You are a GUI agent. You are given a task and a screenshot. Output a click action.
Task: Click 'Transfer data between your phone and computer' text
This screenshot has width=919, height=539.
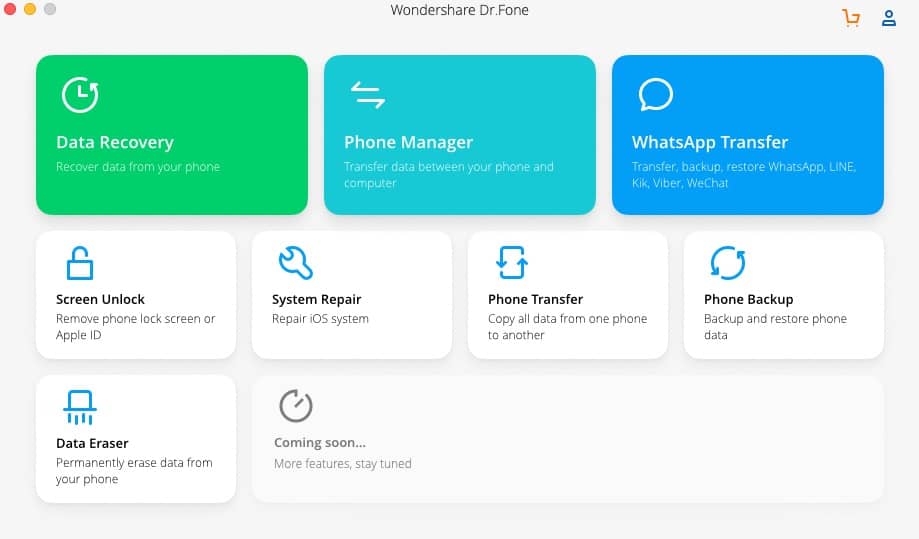click(448, 175)
